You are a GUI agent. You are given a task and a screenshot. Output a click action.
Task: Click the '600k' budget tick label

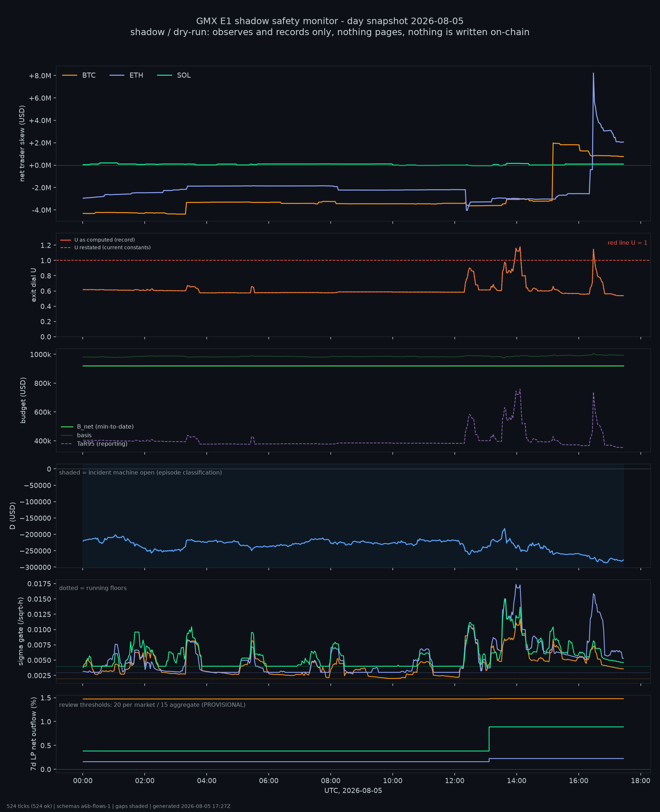pyautogui.click(x=43, y=413)
